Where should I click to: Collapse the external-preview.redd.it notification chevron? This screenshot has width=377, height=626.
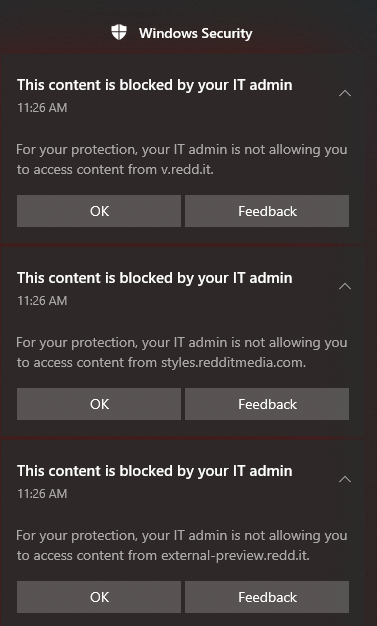(x=345, y=479)
